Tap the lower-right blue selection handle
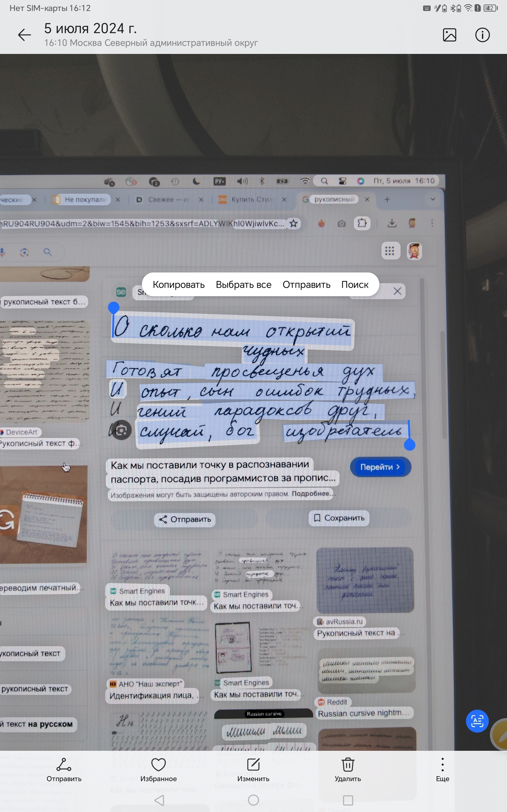The height and width of the screenshot is (812, 507). click(x=409, y=445)
